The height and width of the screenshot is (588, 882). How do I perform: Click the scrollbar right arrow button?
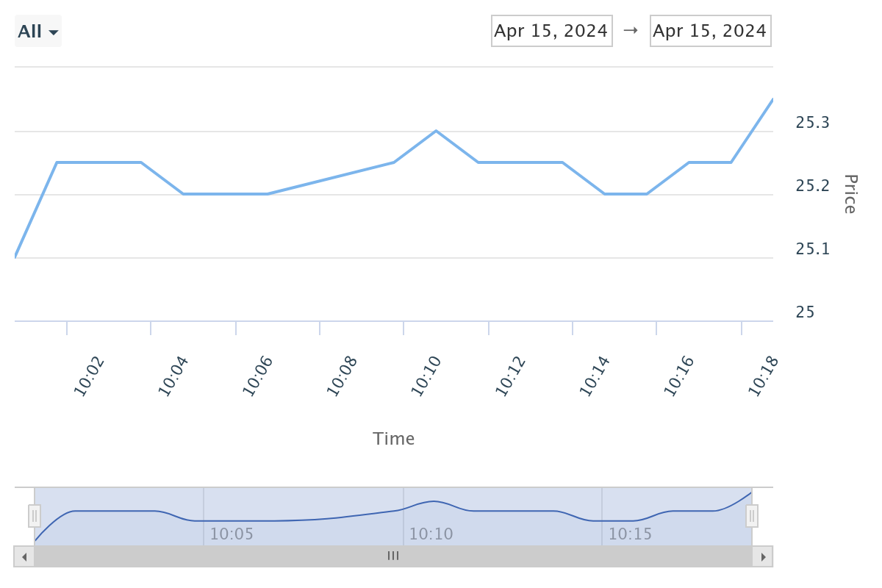[x=763, y=557]
